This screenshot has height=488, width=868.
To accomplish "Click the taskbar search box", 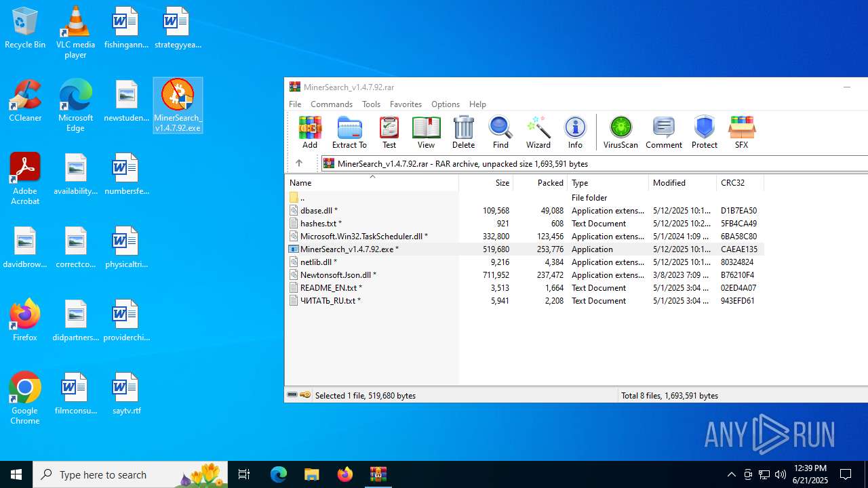I will point(130,474).
